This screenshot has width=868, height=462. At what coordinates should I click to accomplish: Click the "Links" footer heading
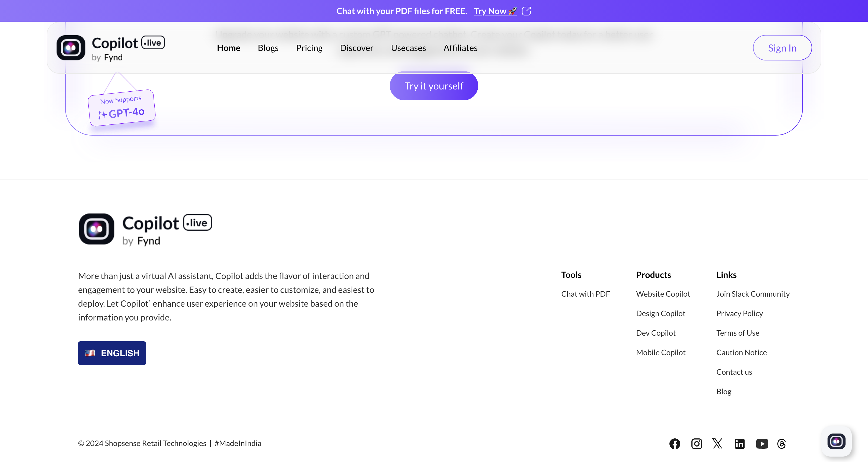point(726,275)
